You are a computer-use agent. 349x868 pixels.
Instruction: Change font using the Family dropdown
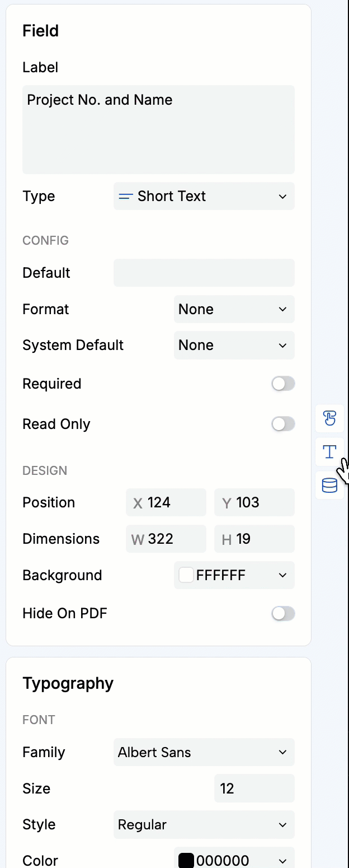pyautogui.click(x=204, y=752)
